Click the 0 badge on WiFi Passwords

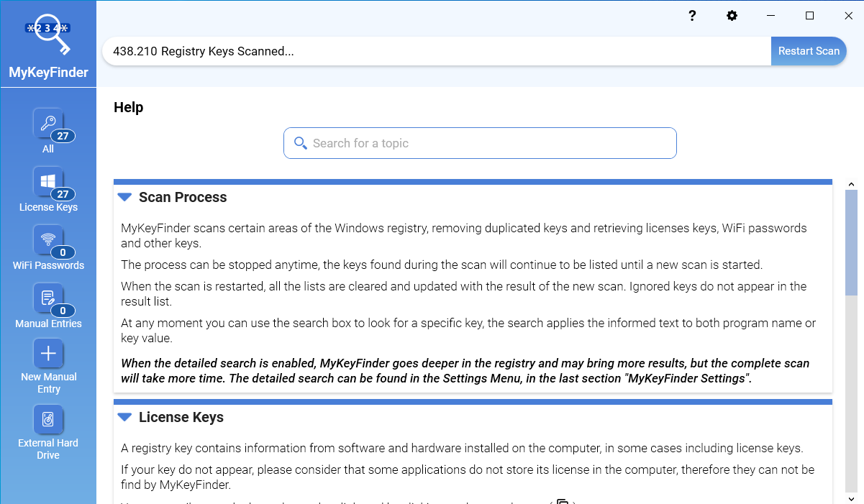(x=63, y=252)
